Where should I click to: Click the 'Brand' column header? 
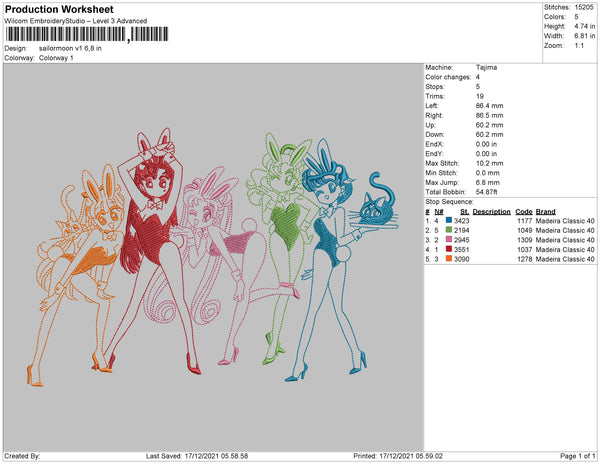[546, 212]
